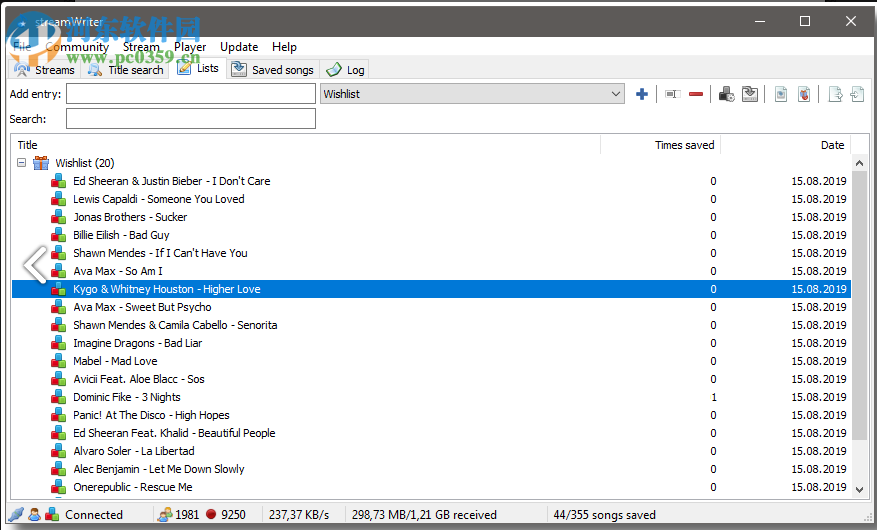This screenshot has height=530, width=877.
Task: Open the Update menu
Action: tap(239, 47)
